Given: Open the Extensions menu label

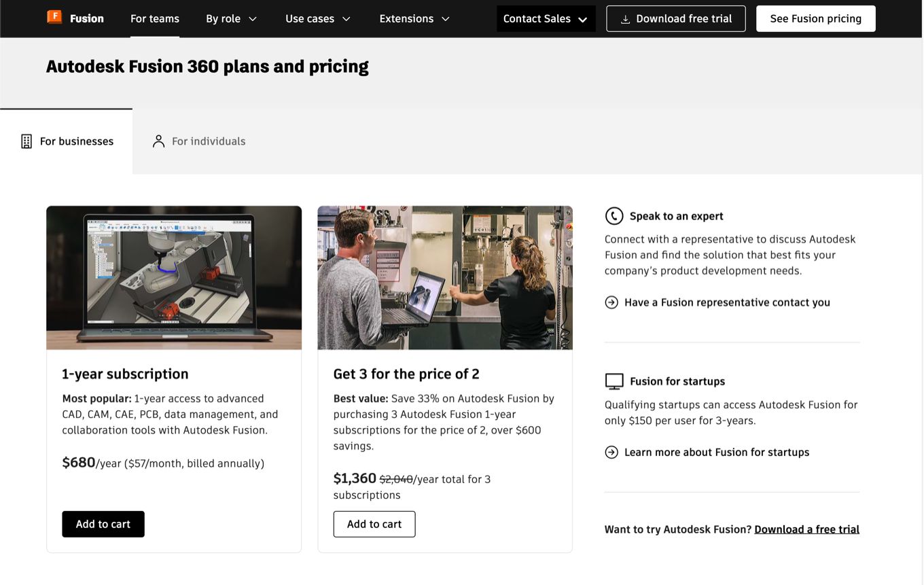Looking at the screenshot, I should (x=406, y=18).
